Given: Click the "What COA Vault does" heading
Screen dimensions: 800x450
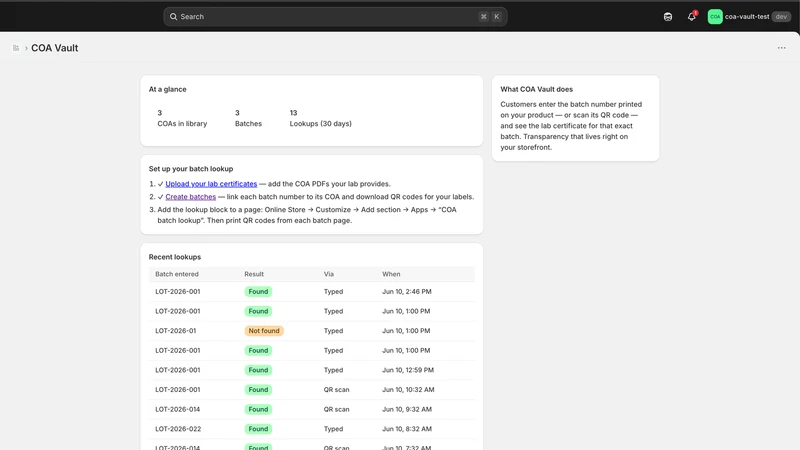Looking at the screenshot, I should (536, 89).
